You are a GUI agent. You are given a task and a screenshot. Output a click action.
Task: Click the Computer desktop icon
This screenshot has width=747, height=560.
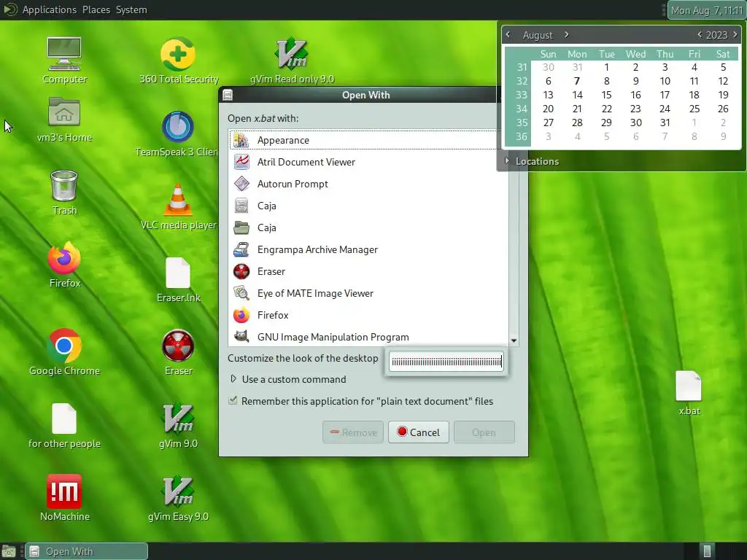pos(64,54)
